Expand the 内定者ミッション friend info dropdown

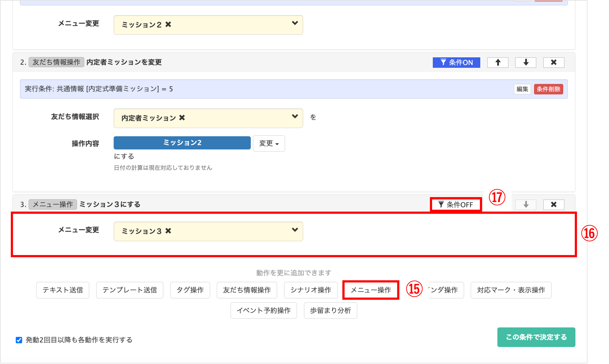tap(295, 117)
